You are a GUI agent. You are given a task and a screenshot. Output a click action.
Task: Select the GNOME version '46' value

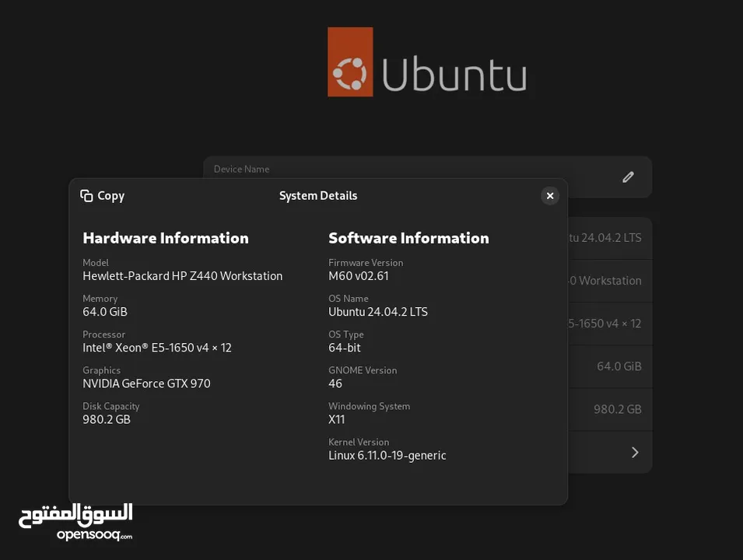point(335,383)
